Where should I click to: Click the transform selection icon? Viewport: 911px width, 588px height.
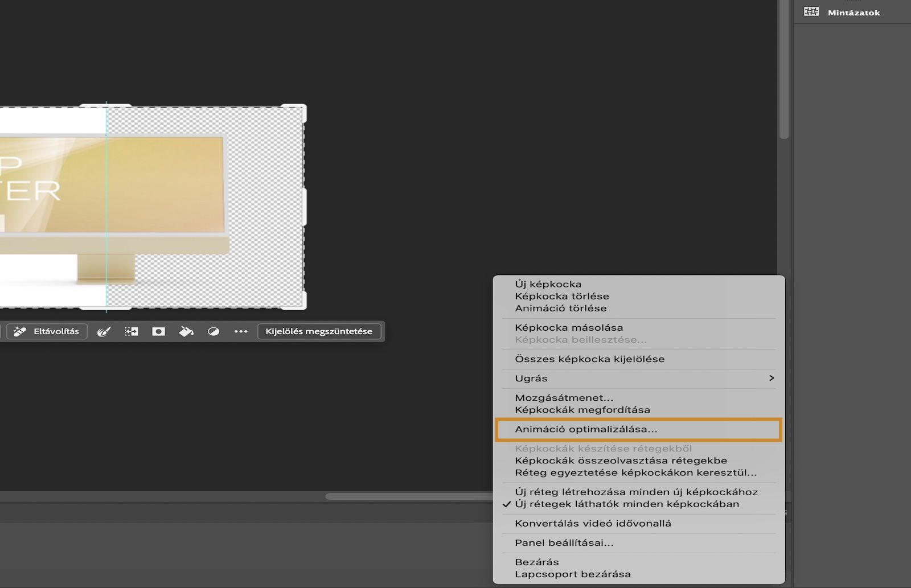pos(132,331)
